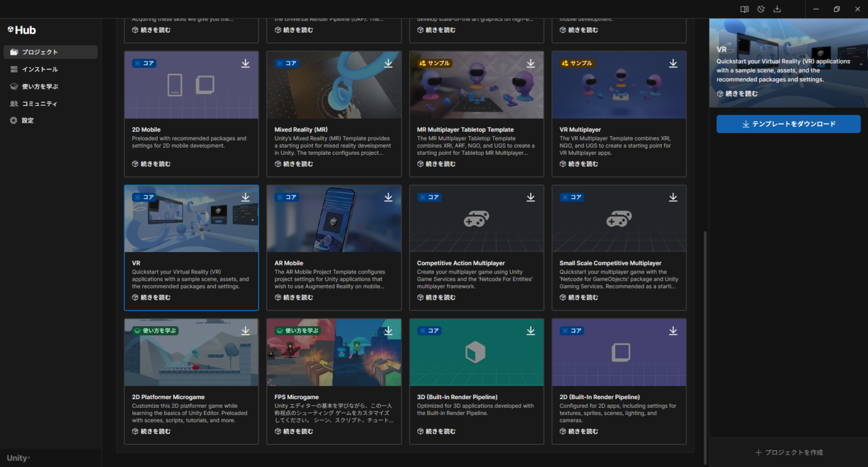This screenshot has height=467, width=868.
Task: Click the 'Competitive Action Multiplayer' title text
Action: tap(461, 263)
